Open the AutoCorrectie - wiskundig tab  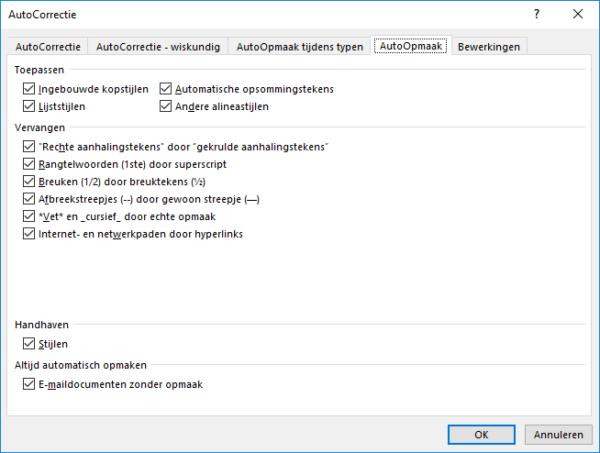coord(158,47)
